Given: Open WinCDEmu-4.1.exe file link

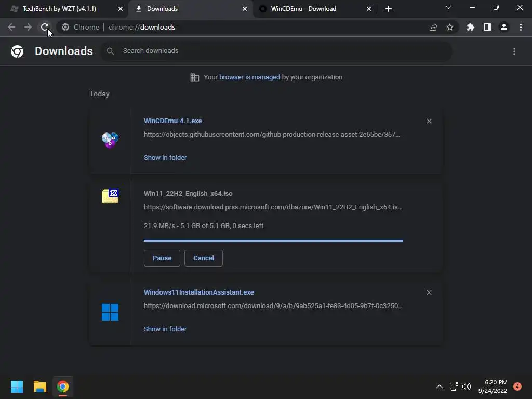Looking at the screenshot, I should pyautogui.click(x=172, y=121).
